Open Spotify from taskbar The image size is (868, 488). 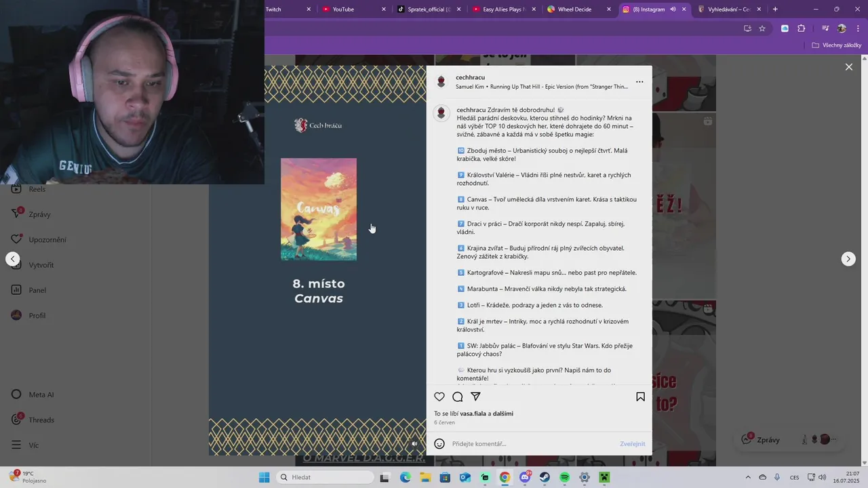[565, 477]
